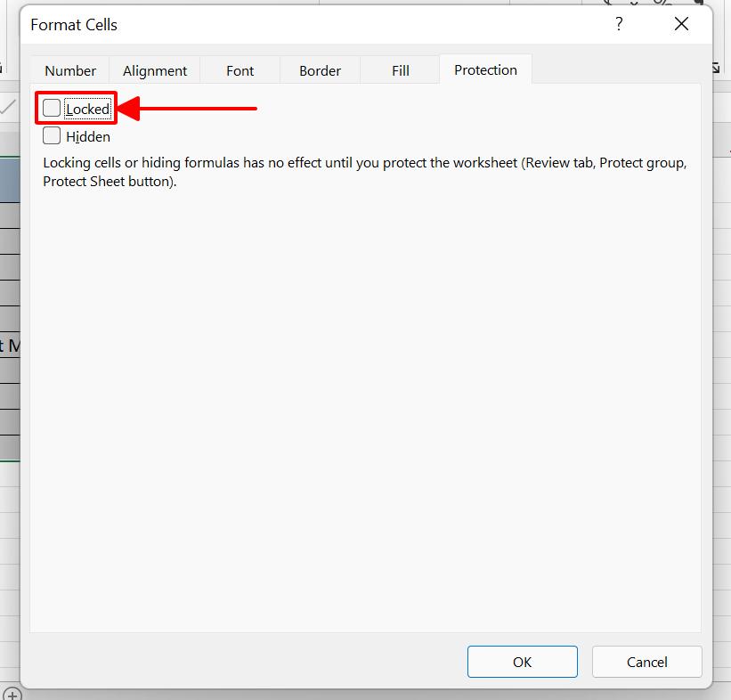The image size is (731, 700).
Task: Click the ribbon dialog launcher arrow icon
Action: 716,68
